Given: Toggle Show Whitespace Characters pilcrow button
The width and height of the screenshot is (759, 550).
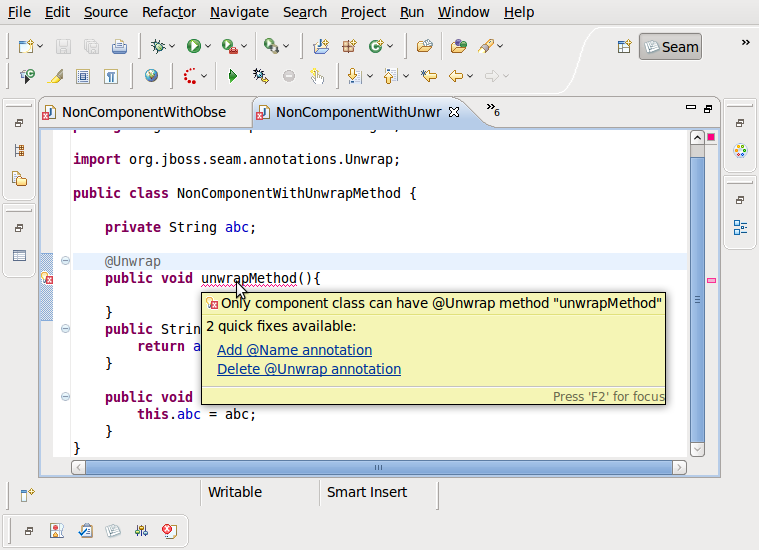Looking at the screenshot, I should click(x=111, y=76).
